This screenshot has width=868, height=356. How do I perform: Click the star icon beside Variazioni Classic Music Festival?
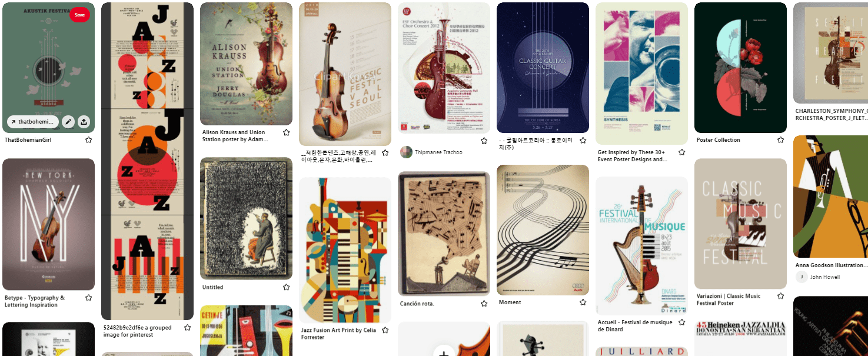point(780,296)
